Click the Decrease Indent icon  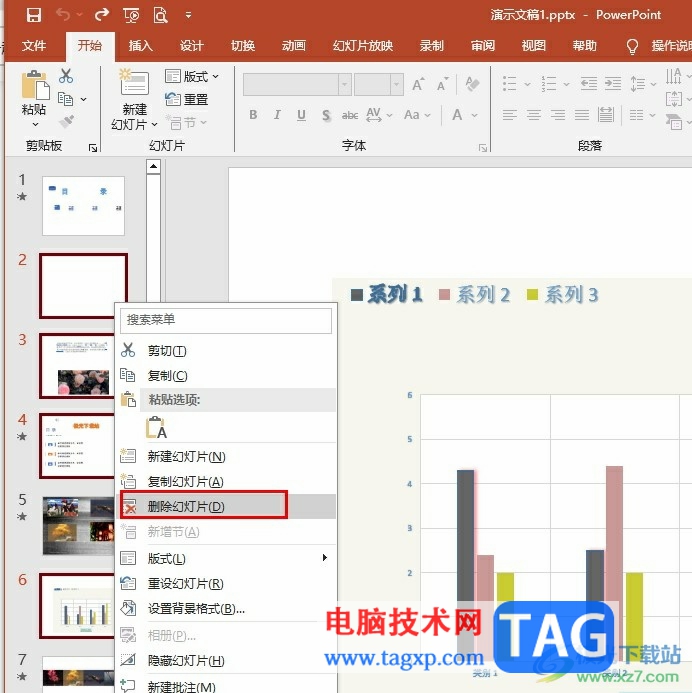(589, 84)
